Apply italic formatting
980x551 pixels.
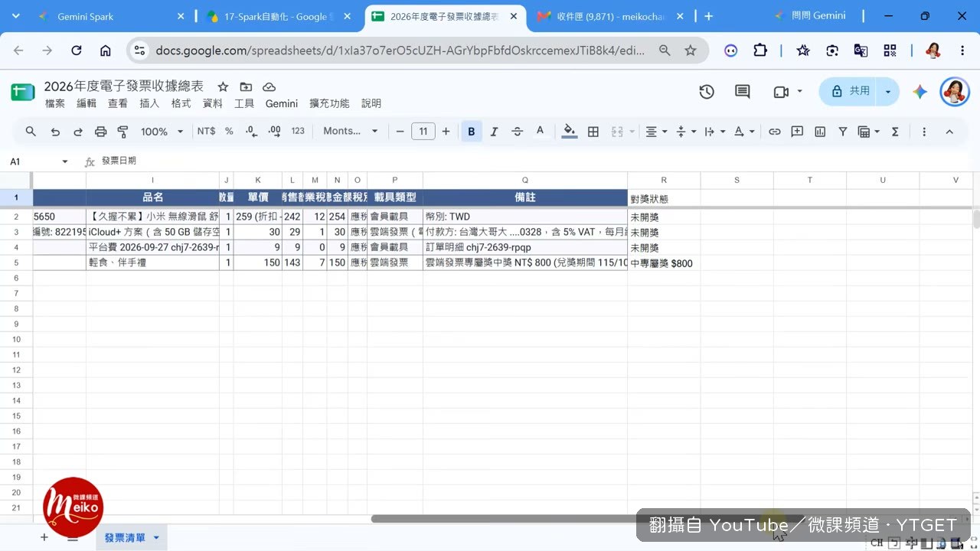click(494, 132)
